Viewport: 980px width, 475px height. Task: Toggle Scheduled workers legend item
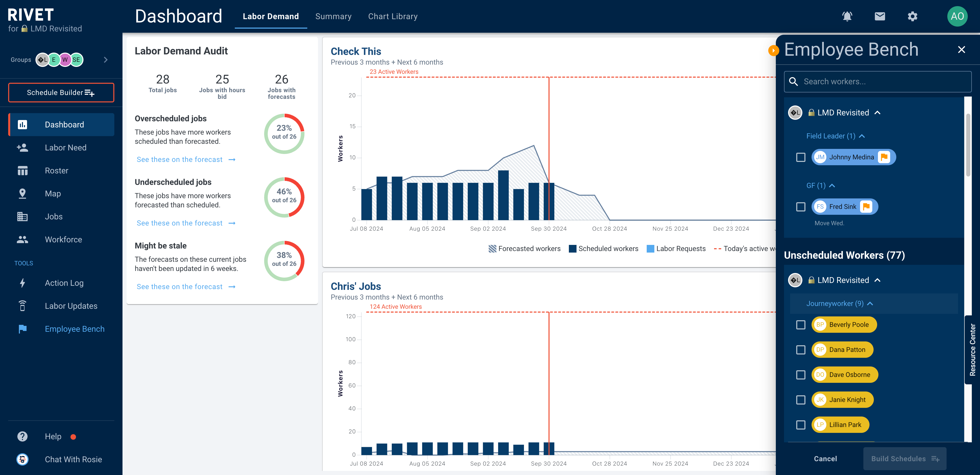tap(603, 248)
